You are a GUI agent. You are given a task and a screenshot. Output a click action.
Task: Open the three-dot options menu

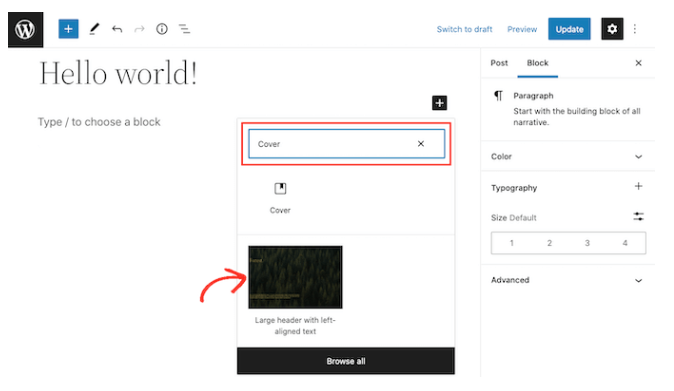pyautogui.click(x=635, y=29)
